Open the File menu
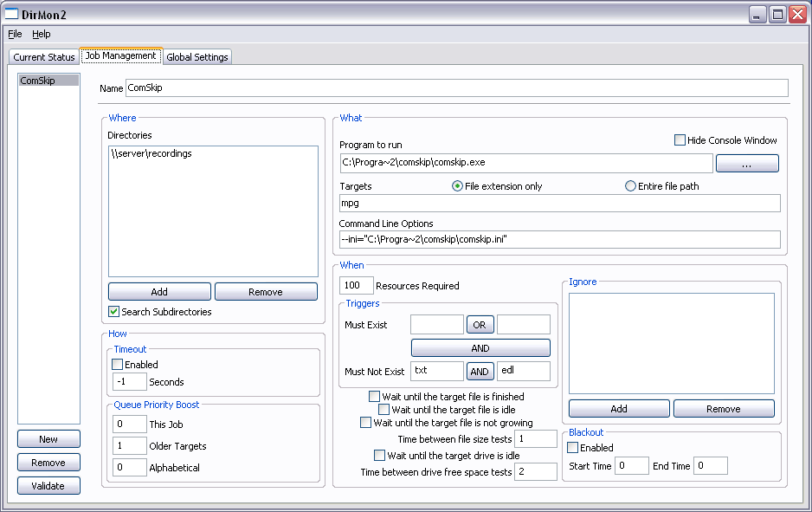This screenshot has width=812, height=512. pos(15,34)
